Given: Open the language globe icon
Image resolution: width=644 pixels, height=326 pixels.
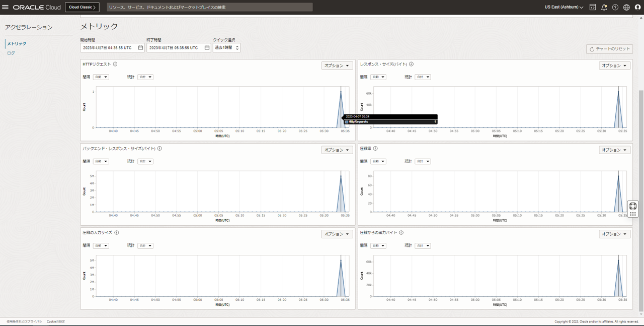Looking at the screenshot, I should click(x=626, y=7).
